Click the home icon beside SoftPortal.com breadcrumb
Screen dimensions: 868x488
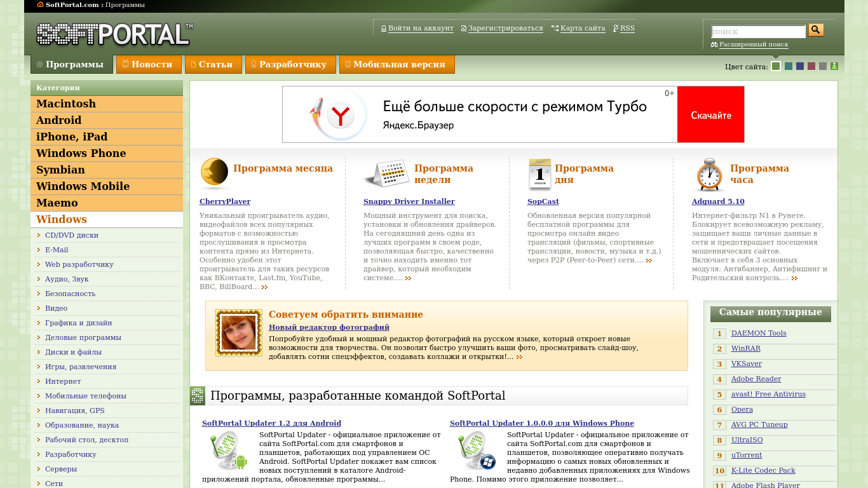(x=41, y=4)
